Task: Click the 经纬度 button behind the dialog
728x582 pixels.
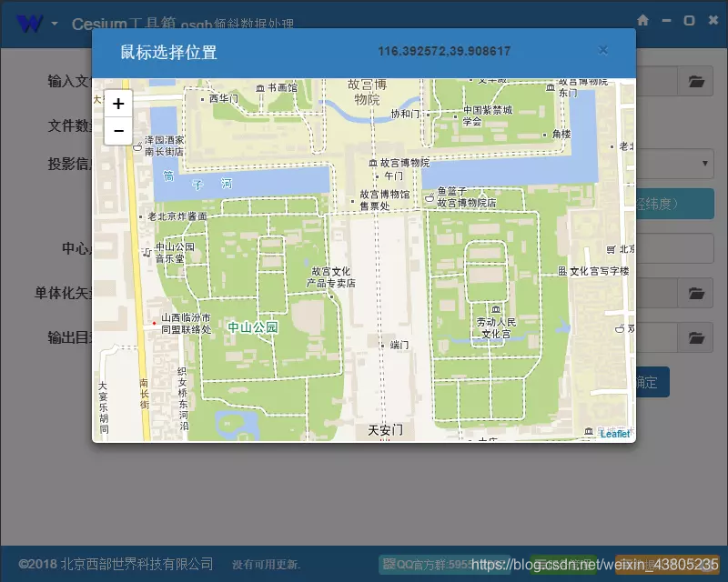Action: pos(674,204)
